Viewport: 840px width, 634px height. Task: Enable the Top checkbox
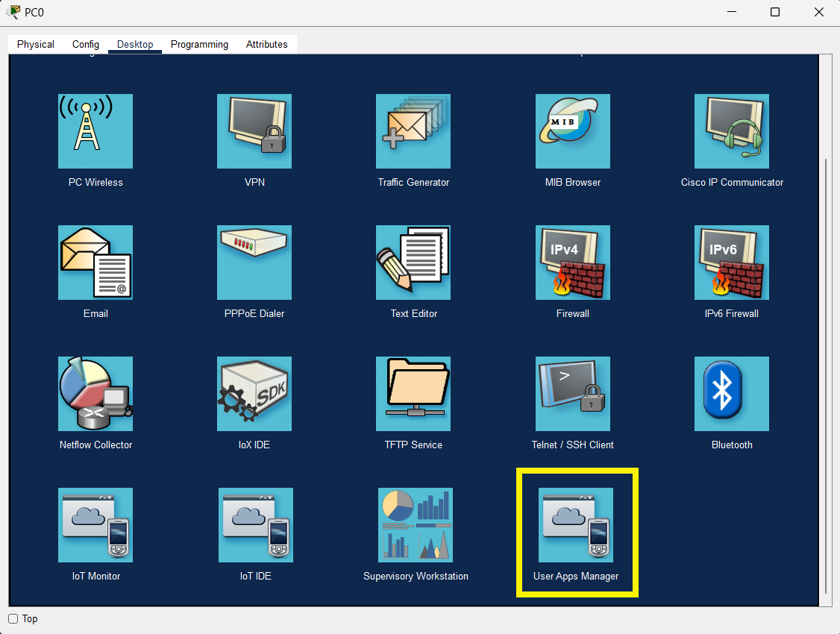click(x=13, y=619)
